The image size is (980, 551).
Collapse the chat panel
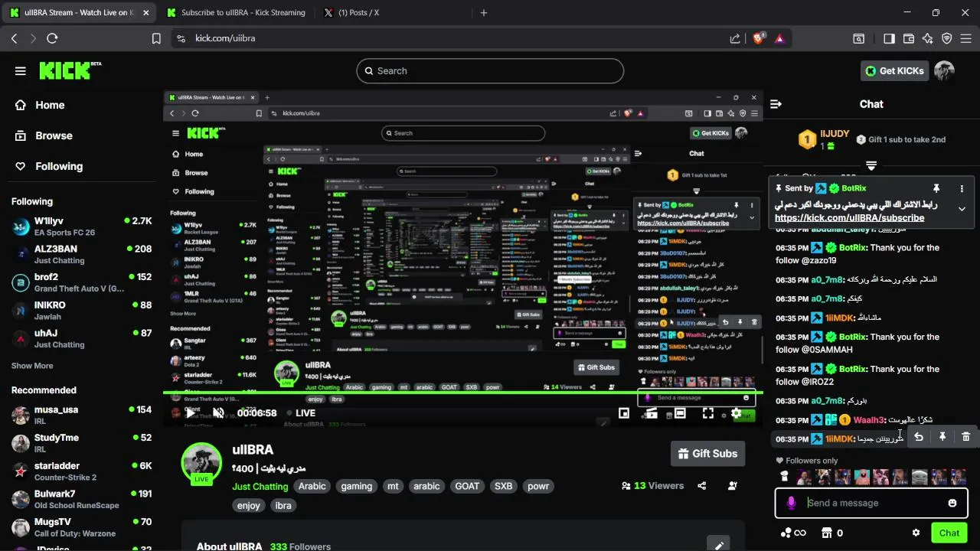click(776, 104)
